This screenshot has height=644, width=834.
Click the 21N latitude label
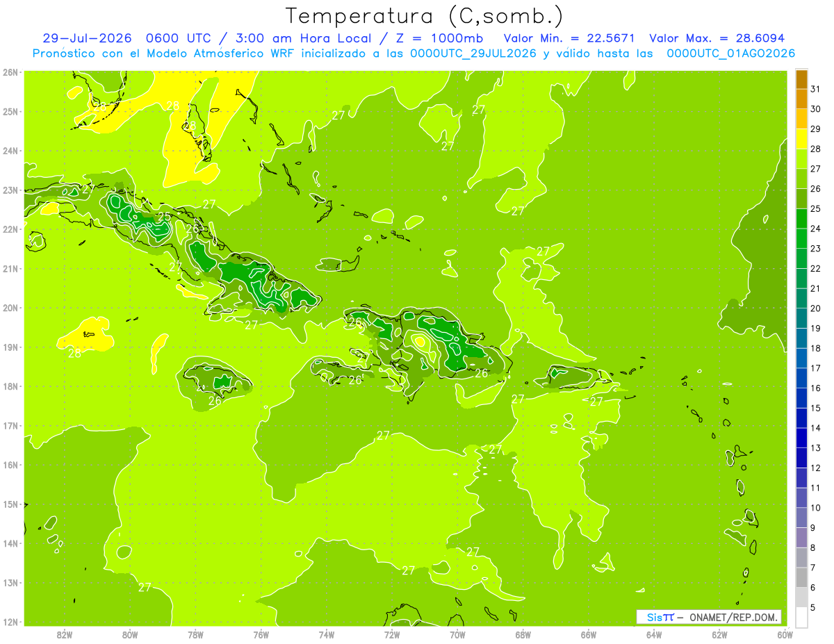click(10, 268)
